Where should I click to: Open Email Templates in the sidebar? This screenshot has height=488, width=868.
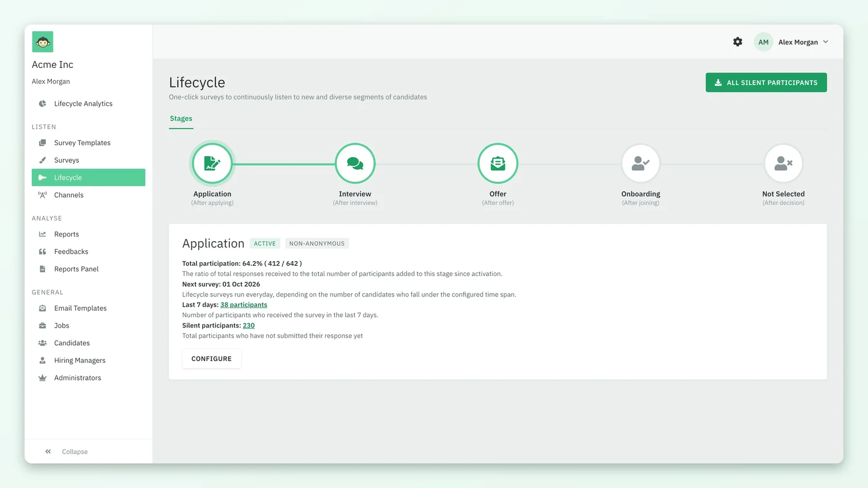tap(89, 308)
